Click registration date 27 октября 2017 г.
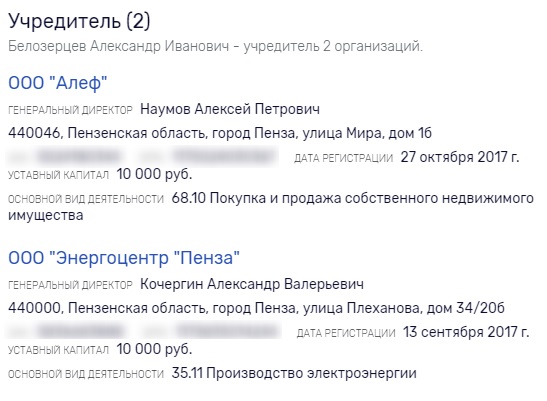Screen dimensions: 547x401 (x=460, y=157)
